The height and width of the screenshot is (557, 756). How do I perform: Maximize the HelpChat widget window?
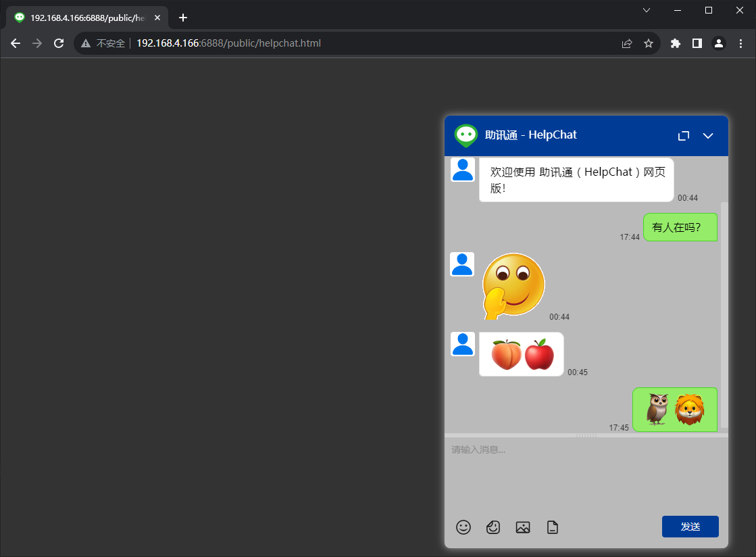[x=684, y=136]
